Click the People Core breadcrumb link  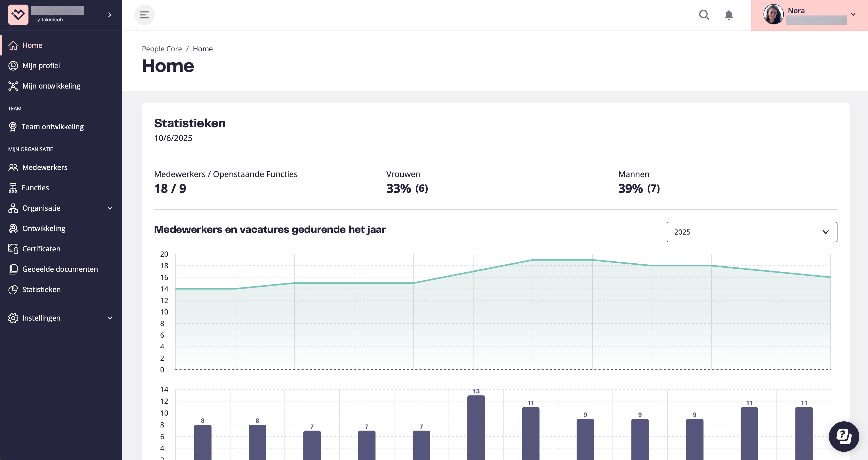coord(162,49)
